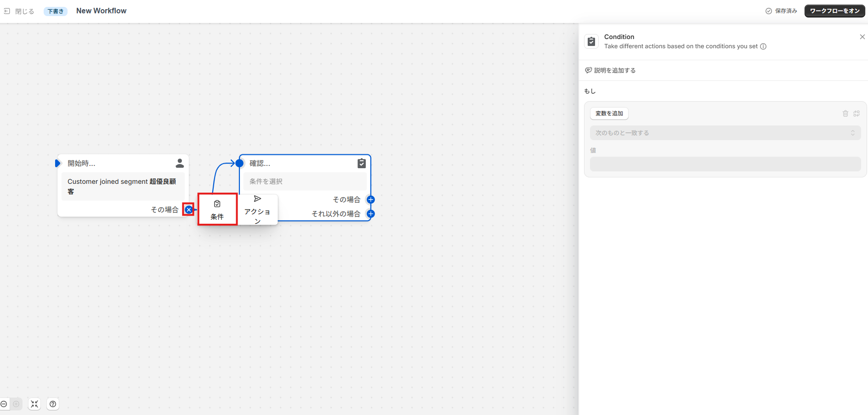Click the 変数を追加 button
The height and width of the screenshot is (415, 868).
pos(609,114)
